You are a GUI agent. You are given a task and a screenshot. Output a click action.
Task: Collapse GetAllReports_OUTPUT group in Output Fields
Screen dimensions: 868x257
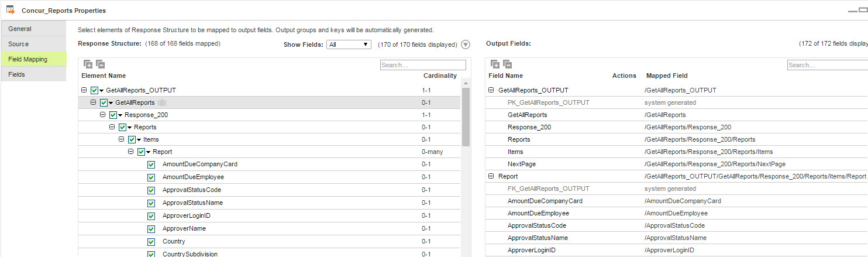(491, 90)
